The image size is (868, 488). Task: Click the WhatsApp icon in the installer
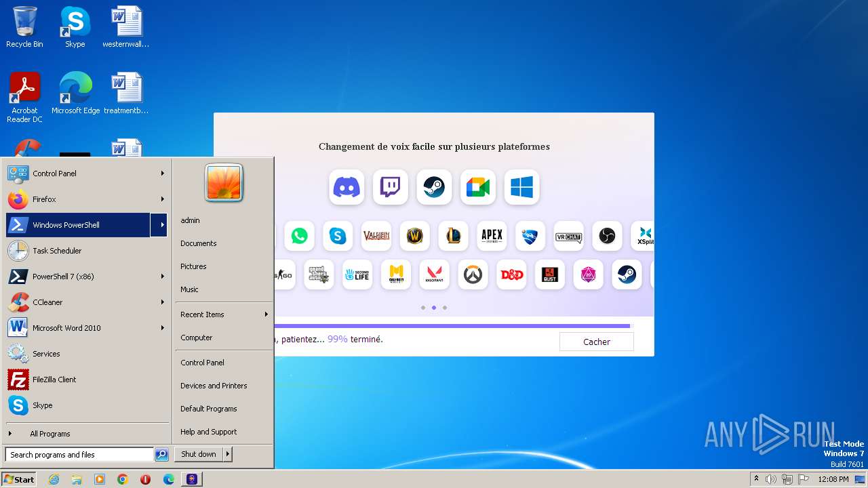[299, 236]
